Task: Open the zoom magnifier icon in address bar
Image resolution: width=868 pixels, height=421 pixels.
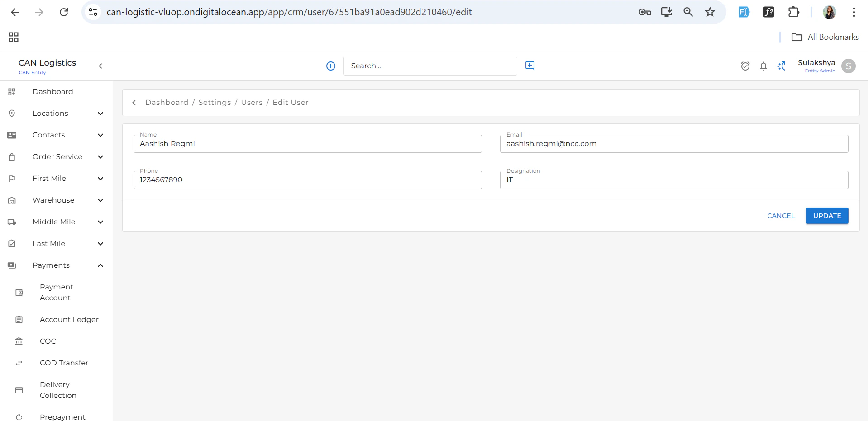Action: [688, 12]
